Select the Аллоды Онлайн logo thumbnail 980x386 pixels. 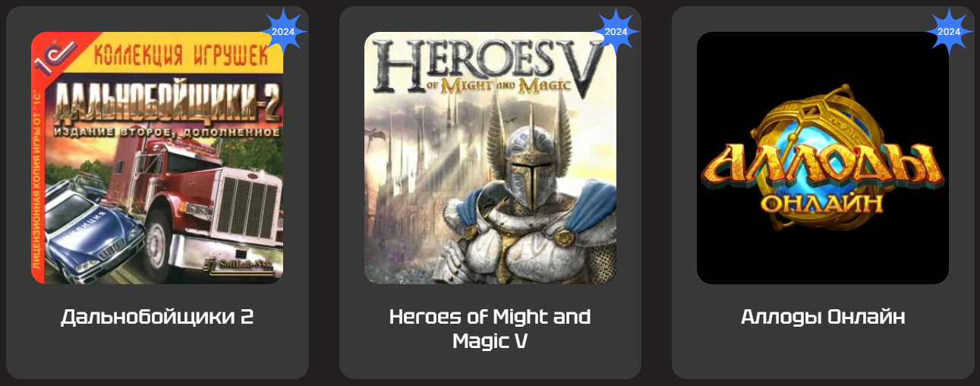tap(823, 158)
